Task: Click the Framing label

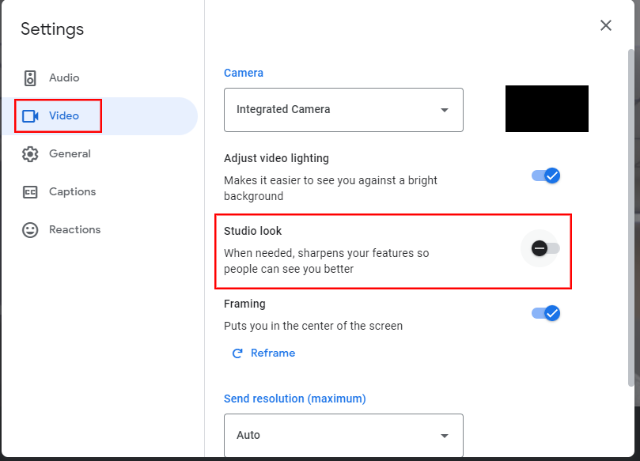Action: click(244, 304)
